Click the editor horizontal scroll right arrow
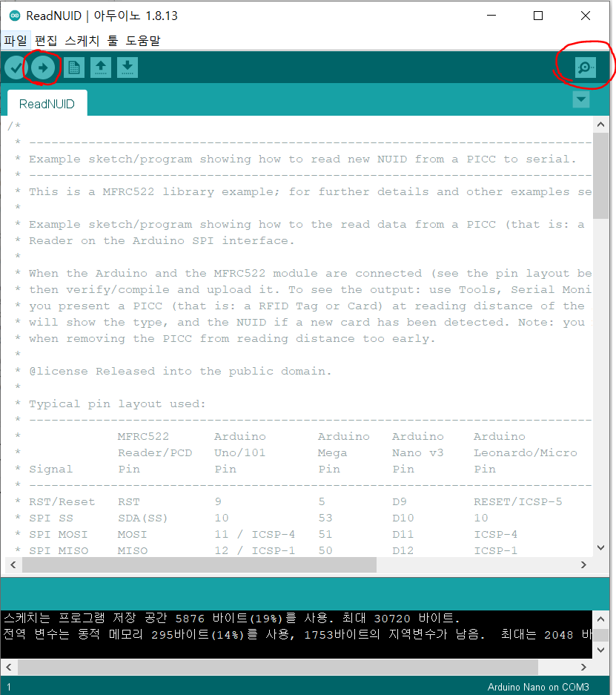Screen dimensions: 616x695 (583, 564)
